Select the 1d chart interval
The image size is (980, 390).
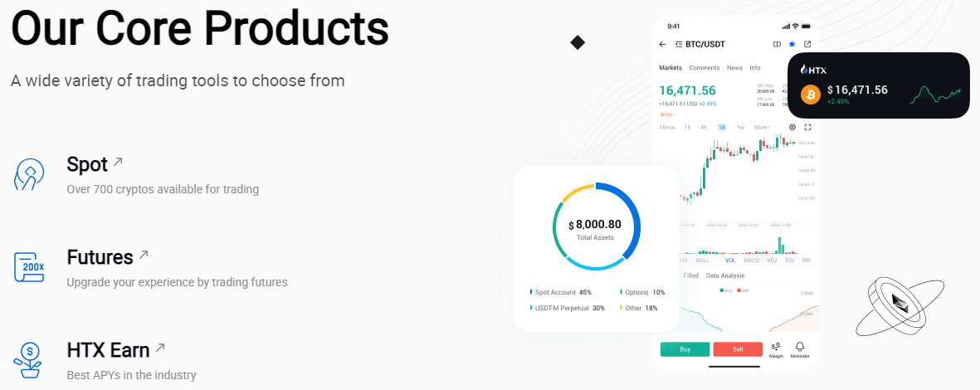tap(721, 127)
